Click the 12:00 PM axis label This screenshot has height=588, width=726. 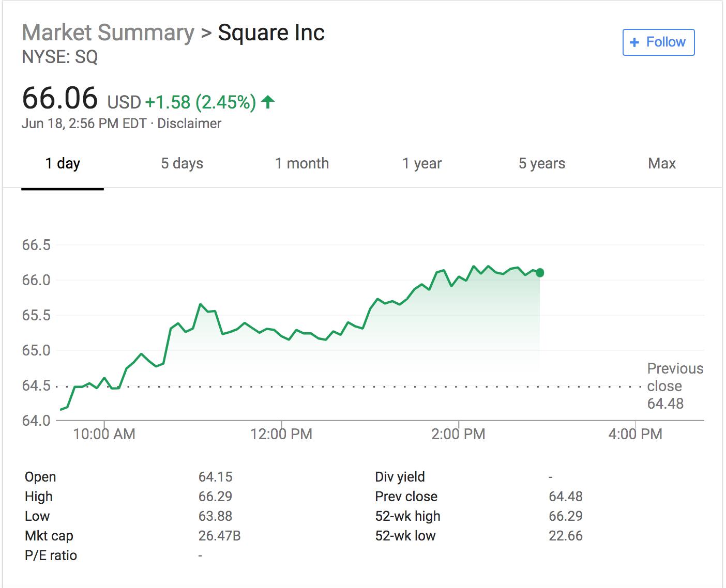tap(281, 434)
